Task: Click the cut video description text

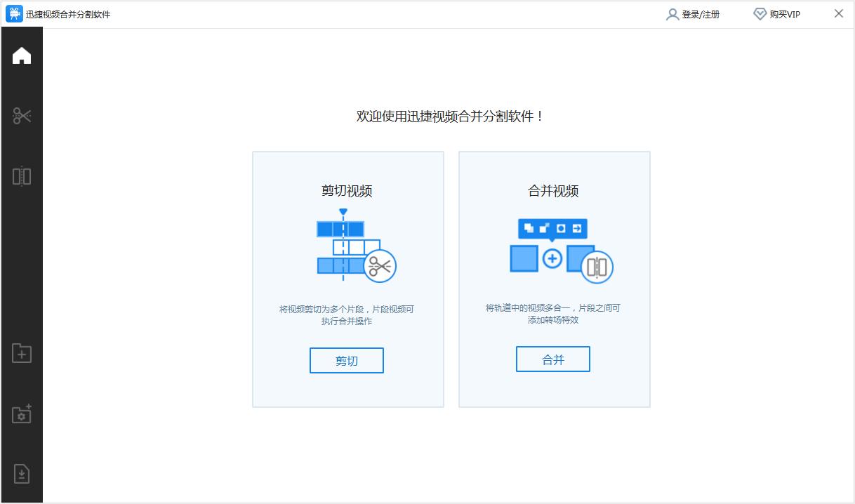Action: pos(347,314)
